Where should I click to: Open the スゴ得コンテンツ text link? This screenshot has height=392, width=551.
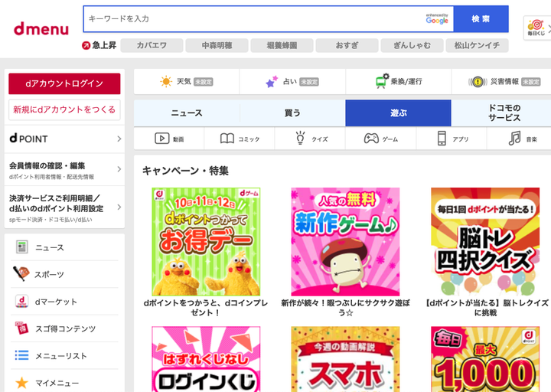tap(65, 328)
